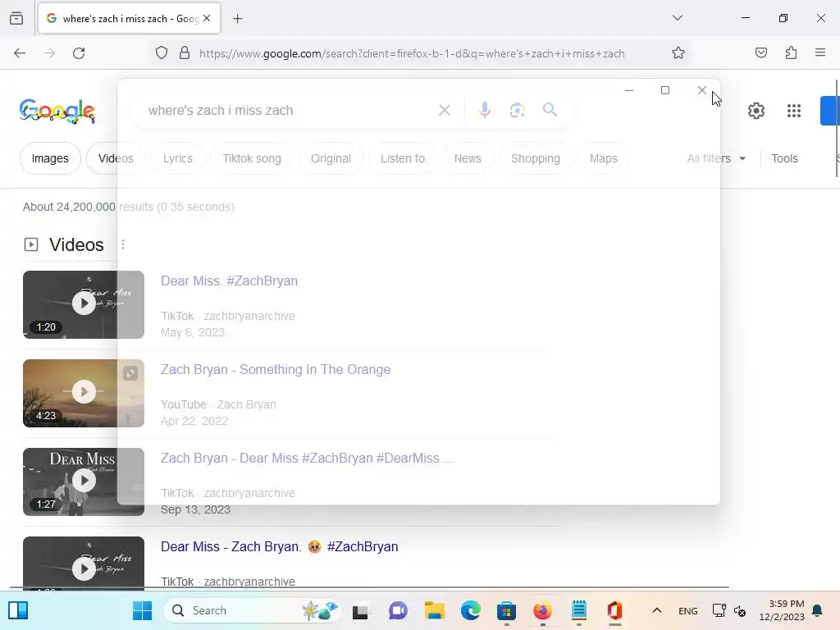840x630 pixels.
Task: Click the taskbar Search box
Action: tap(252, 610)
